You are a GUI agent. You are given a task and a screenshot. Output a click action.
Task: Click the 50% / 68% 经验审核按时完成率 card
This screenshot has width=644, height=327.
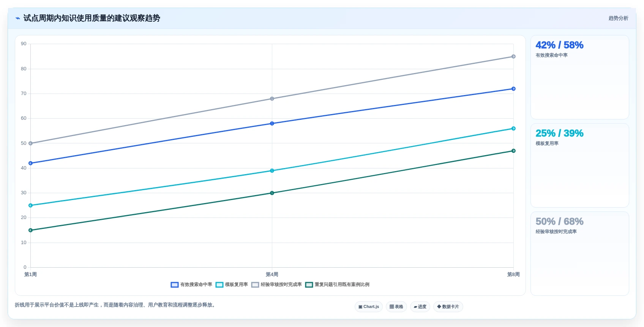point(580,254)
